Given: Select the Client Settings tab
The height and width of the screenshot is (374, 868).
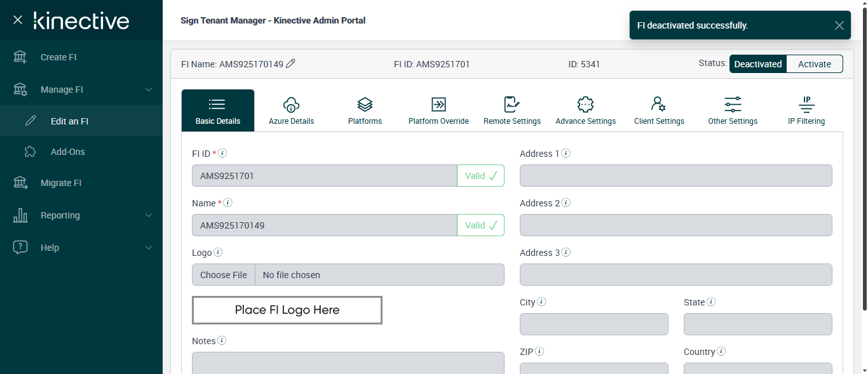Looking at the screenshot, I should (659, 110).
